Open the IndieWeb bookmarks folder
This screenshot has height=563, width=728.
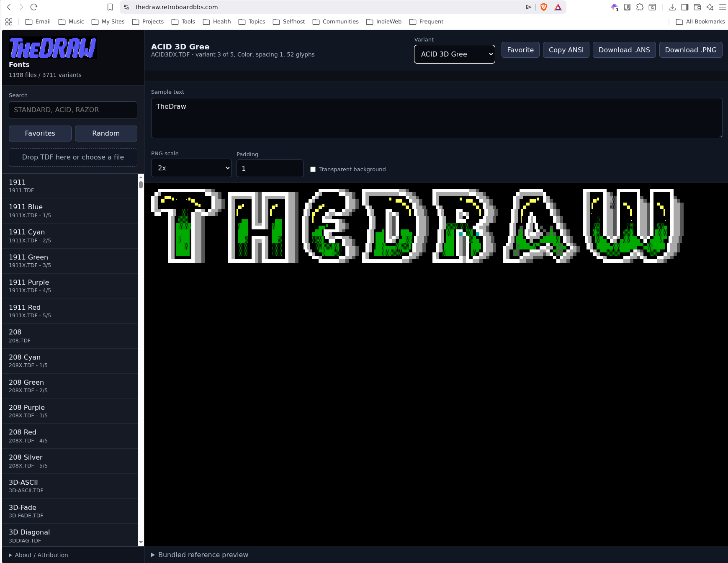click(x=384, y=22)
